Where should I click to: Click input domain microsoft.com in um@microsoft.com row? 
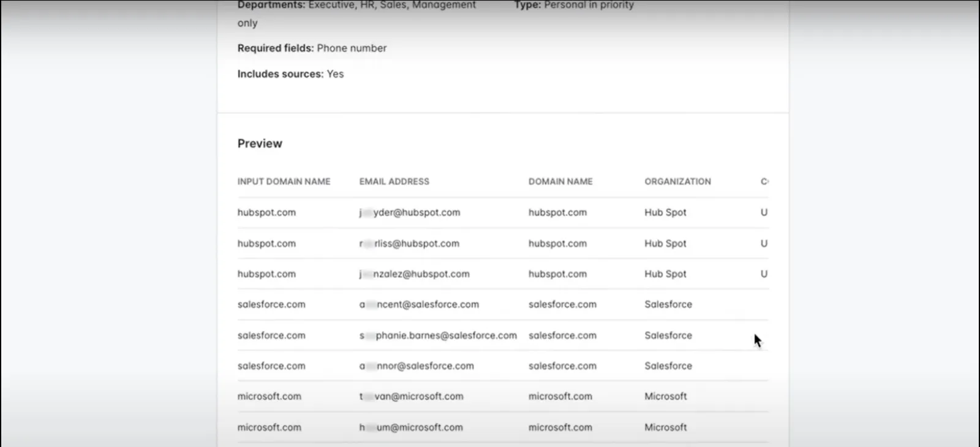(x=269, y=427)
